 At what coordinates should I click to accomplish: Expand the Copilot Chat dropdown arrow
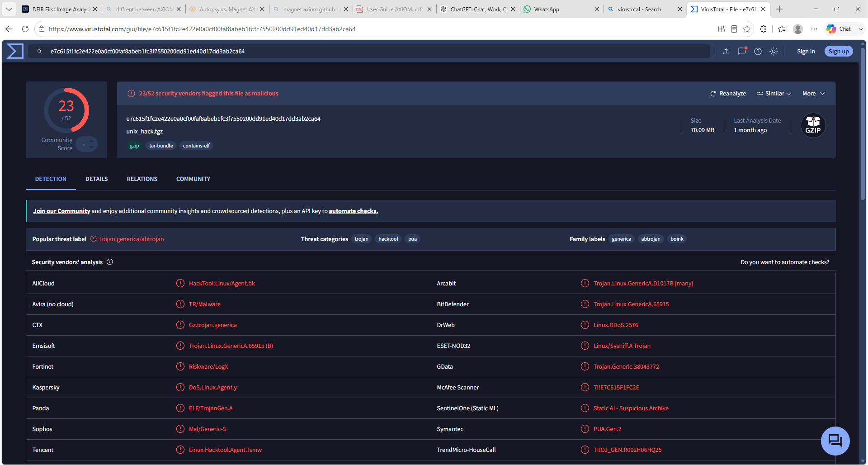click(860, 29)
